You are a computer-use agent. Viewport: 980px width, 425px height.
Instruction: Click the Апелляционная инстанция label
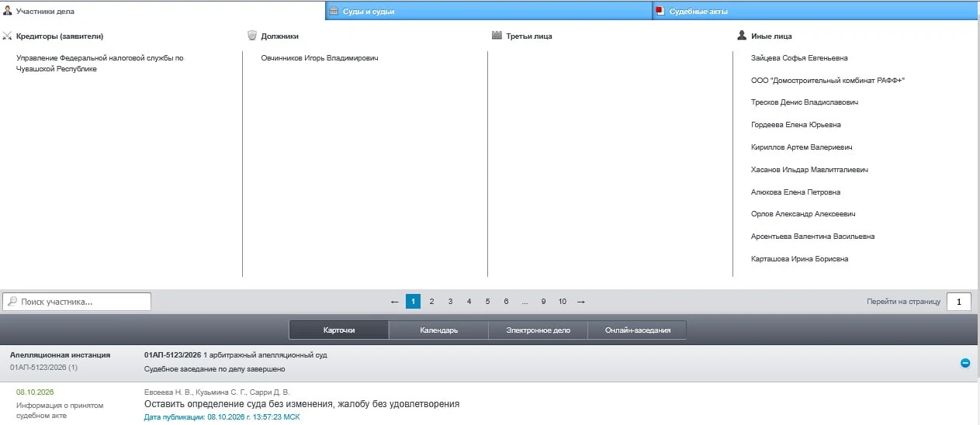pos(60,355)
